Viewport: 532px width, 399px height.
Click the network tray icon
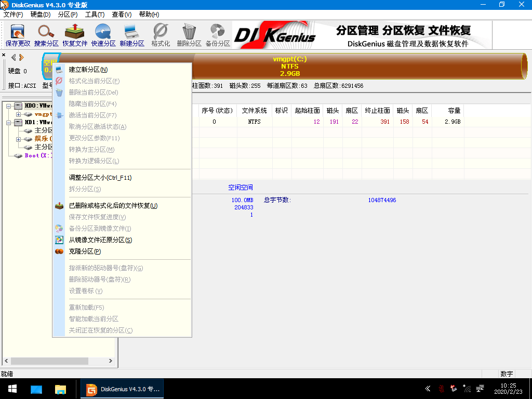pyautogui.click(x=480, y=389)
